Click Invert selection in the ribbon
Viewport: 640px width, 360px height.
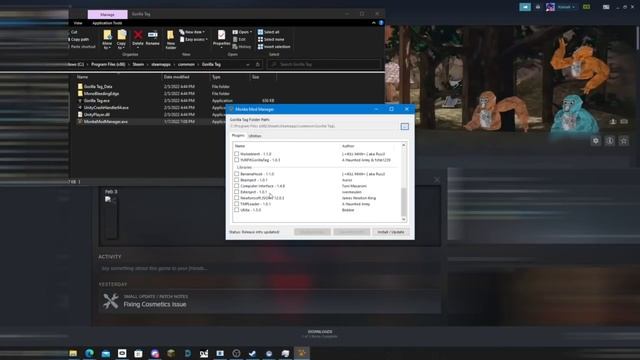point(274,47)
